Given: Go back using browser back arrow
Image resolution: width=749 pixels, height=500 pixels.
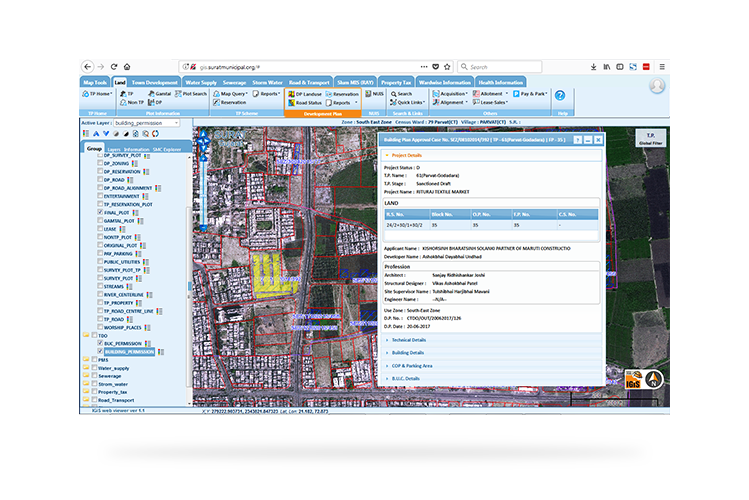Looking at the screenshot, I should pyautogui.click(x=87, y=67).
